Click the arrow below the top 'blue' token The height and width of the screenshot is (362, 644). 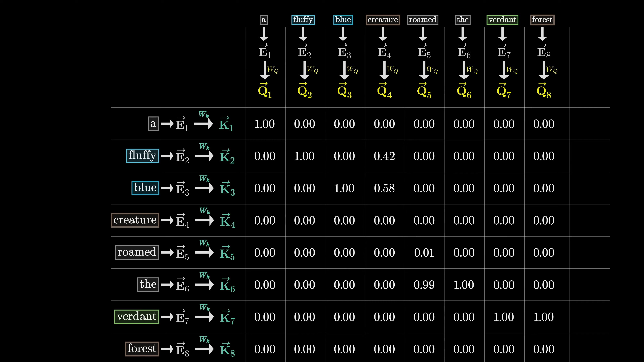click(343, 34)
